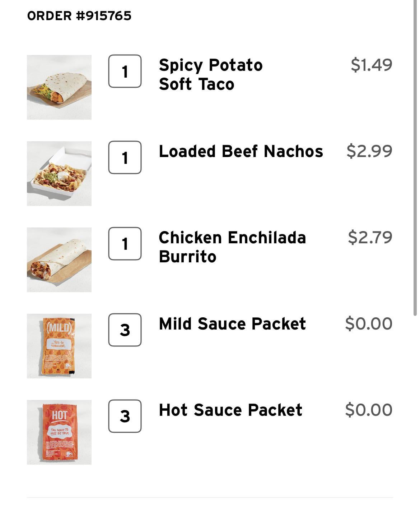Tap quantity box beside Chicken Enchilada Burrito
This screenshot has height=520, width=420.
tap(125, 244)
